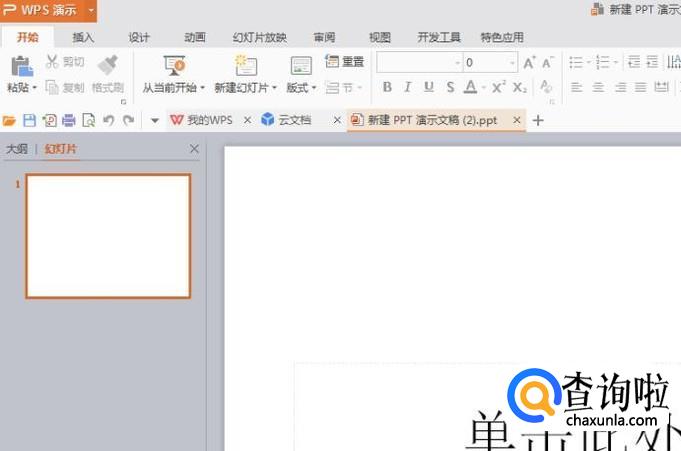This screenshot has width=681, height=451.
Task: Click the Paste clipboard icon
Action: [x=21, y=66]
